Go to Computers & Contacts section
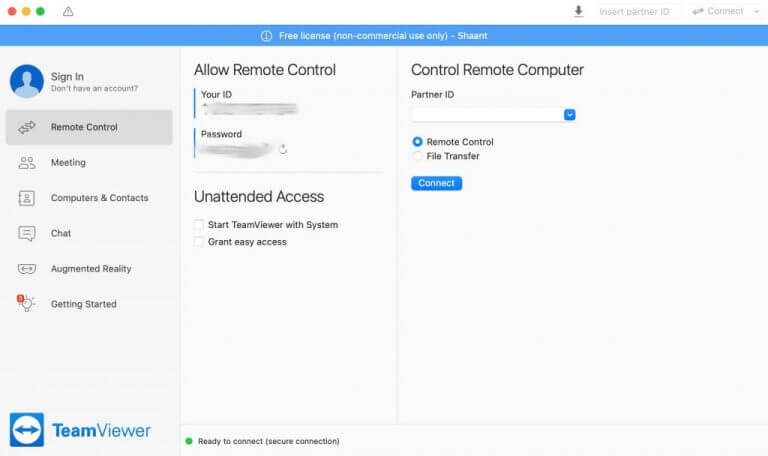 tap(89, 198)
